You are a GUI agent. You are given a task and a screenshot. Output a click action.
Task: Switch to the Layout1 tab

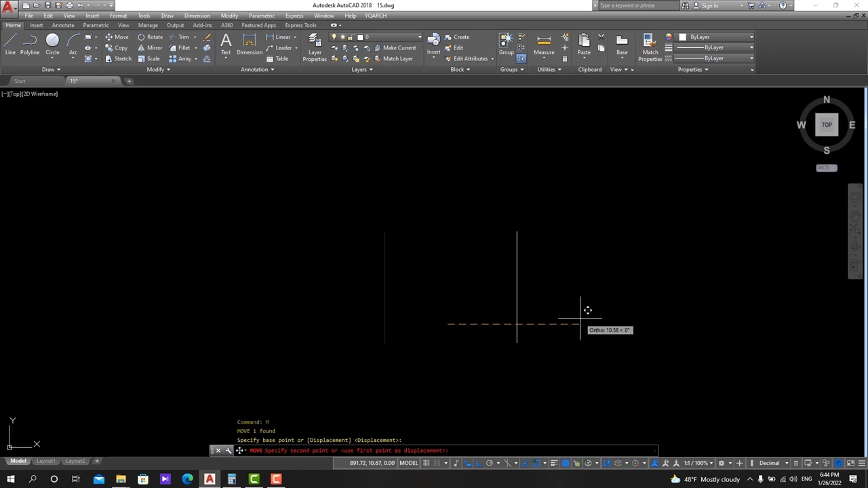[45, 462]
